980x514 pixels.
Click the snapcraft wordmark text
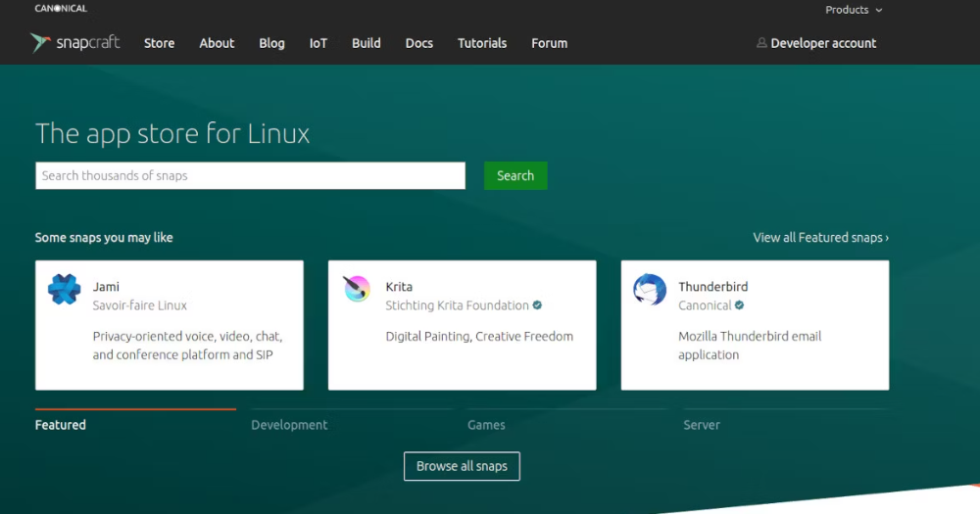pos(88,42)
